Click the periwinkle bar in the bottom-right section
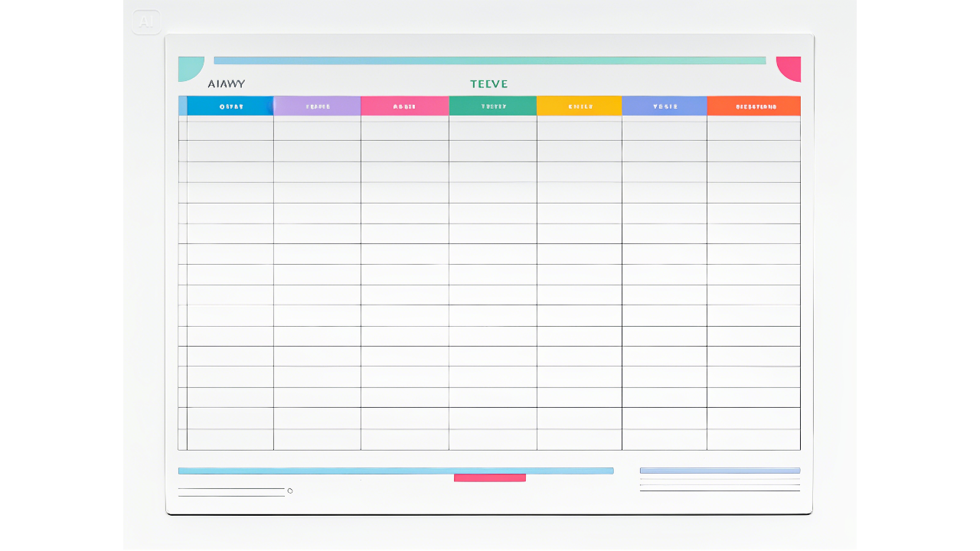The image size is (980, 551). [x=720, y=468]
